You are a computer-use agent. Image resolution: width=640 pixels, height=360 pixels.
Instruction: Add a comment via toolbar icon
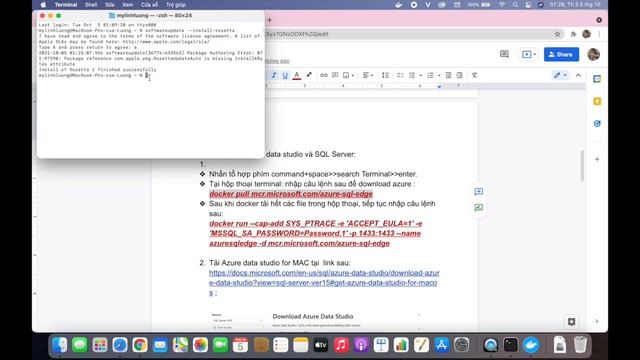pos(335,75)
